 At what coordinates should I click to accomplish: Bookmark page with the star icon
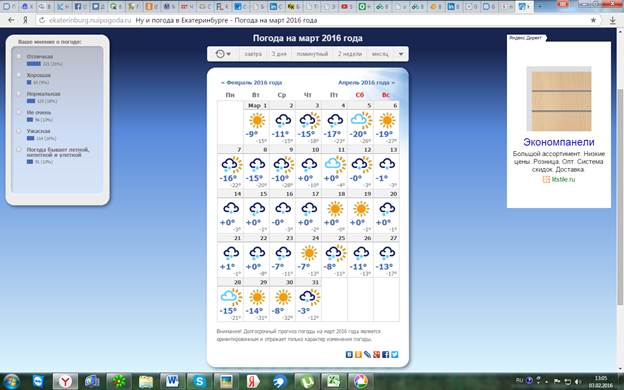(593, 20)
